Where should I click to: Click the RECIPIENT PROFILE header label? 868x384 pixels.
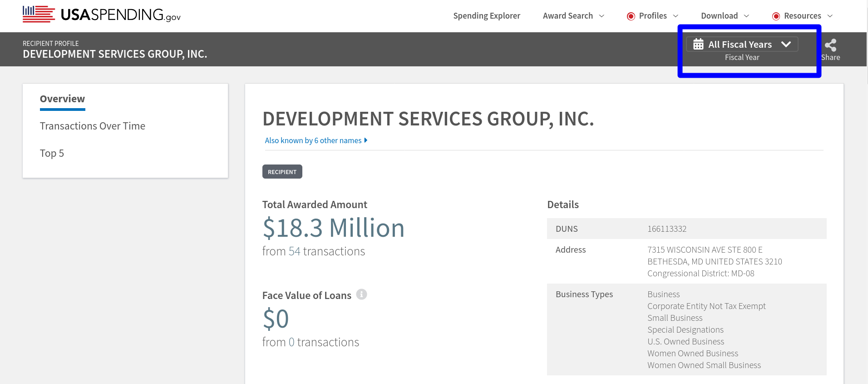click(x=51, y=43)
